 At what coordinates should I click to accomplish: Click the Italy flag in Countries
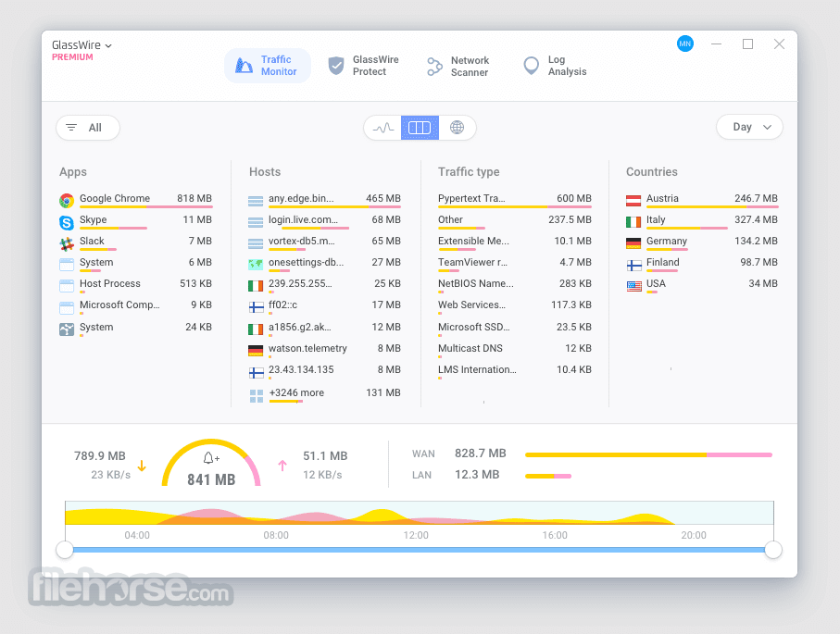[x=633, y=222]
